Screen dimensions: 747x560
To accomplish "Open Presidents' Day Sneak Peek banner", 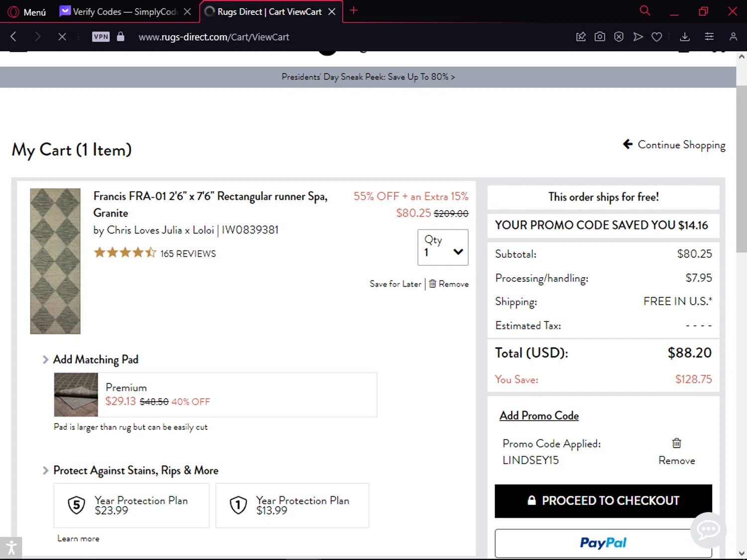I will coord(368,77).
